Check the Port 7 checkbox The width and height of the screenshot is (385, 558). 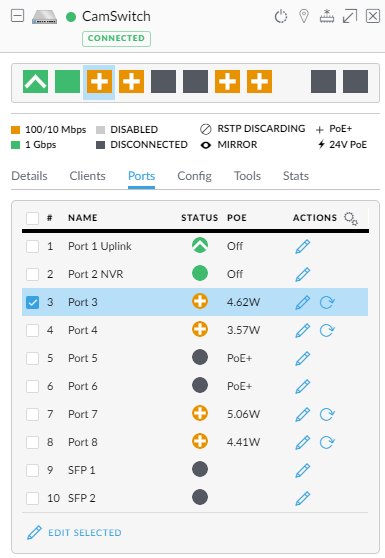pos(32,414)
